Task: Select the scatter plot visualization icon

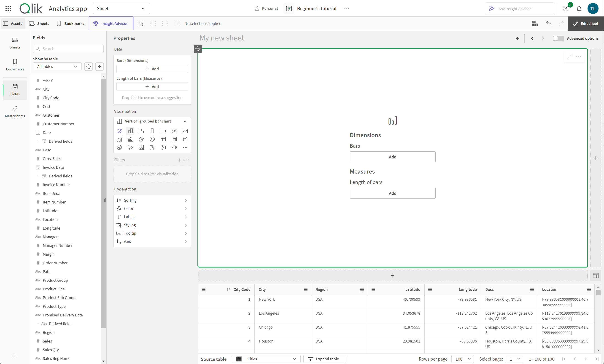Action: pos(130,147)
